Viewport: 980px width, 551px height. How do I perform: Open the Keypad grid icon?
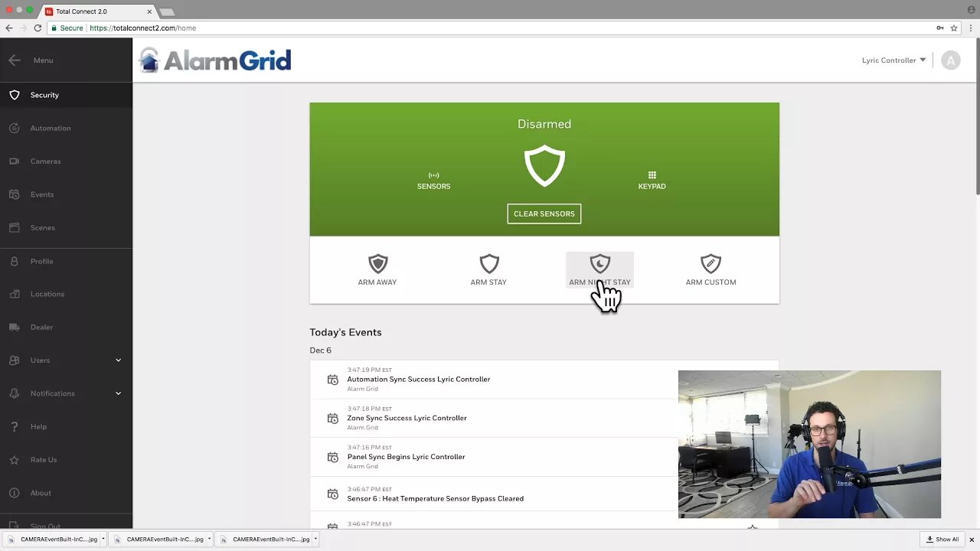tap(652, 175)
